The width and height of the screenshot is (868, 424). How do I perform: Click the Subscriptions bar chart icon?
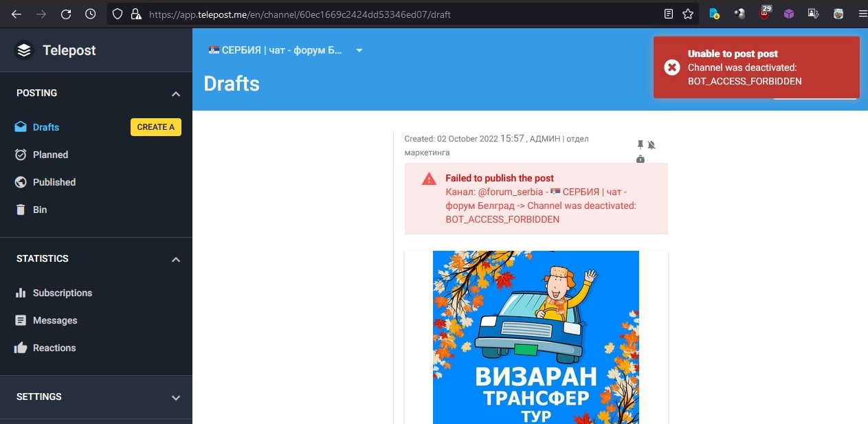(x=21, y=293)
